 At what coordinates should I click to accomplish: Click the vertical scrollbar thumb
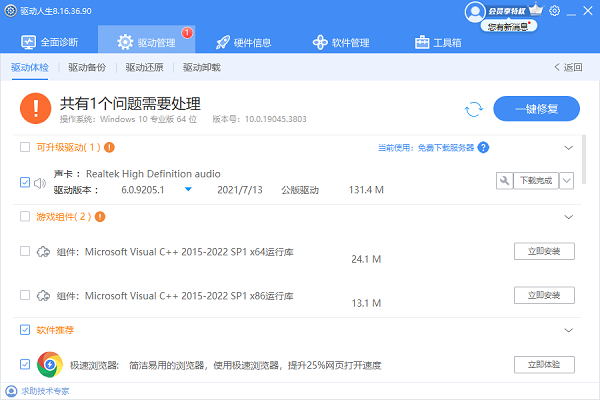(x=584, y=159)
